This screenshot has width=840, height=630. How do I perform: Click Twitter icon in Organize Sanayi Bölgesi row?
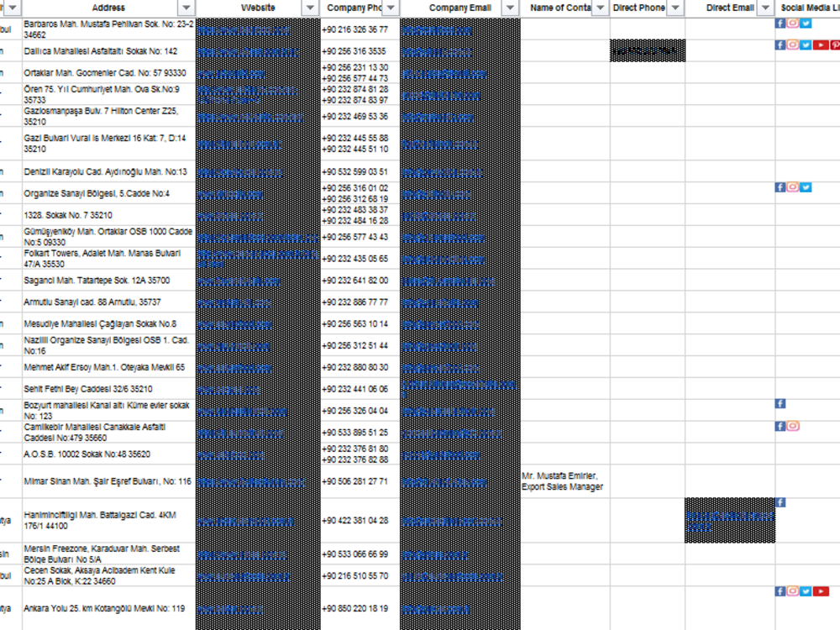(806, 187)
